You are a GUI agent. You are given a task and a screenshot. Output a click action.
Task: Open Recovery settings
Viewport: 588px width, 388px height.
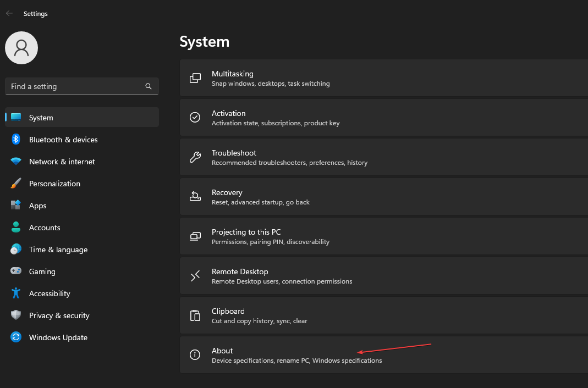(x=383, y=197)
